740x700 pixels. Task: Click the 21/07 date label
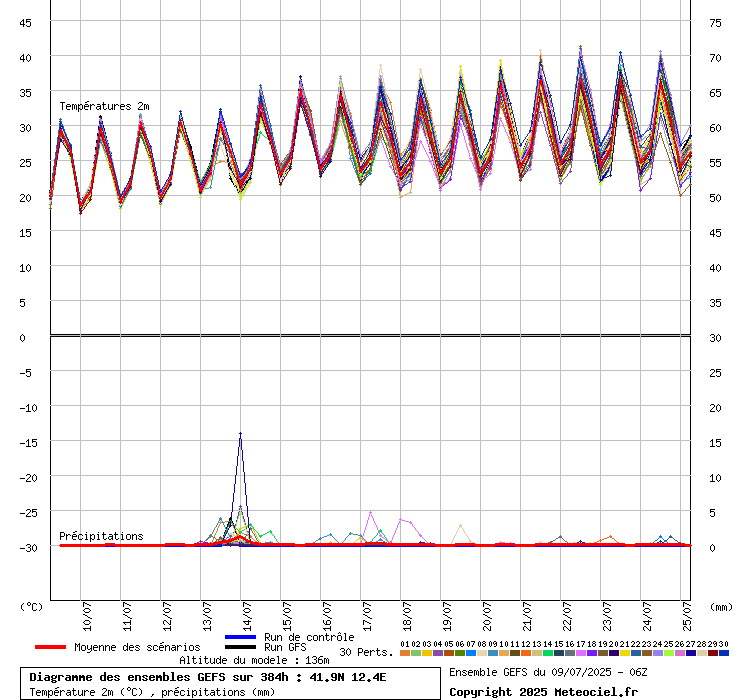[527, 616]
